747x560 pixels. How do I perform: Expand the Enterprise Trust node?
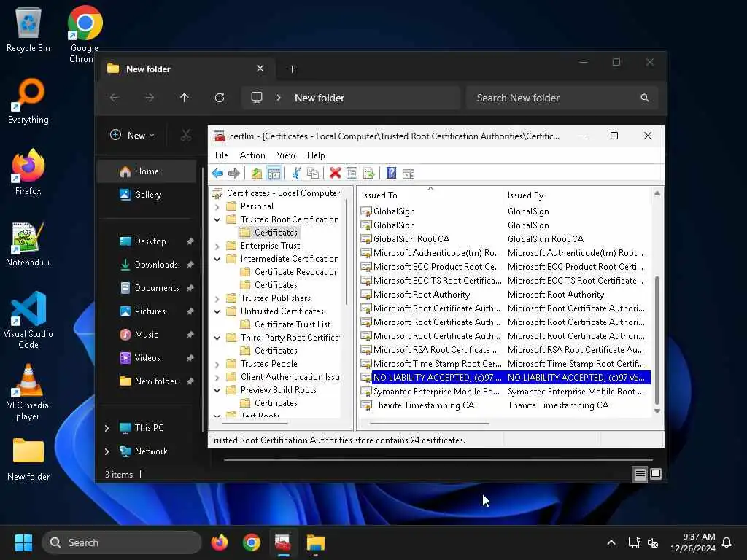point(217,246)
